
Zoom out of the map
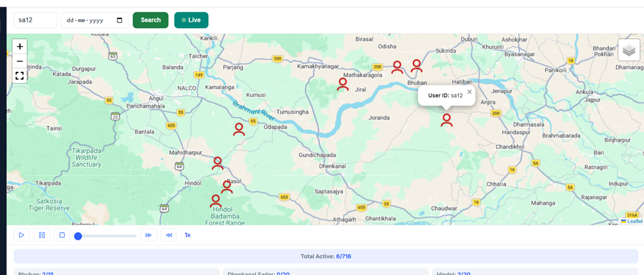point(20,61)
